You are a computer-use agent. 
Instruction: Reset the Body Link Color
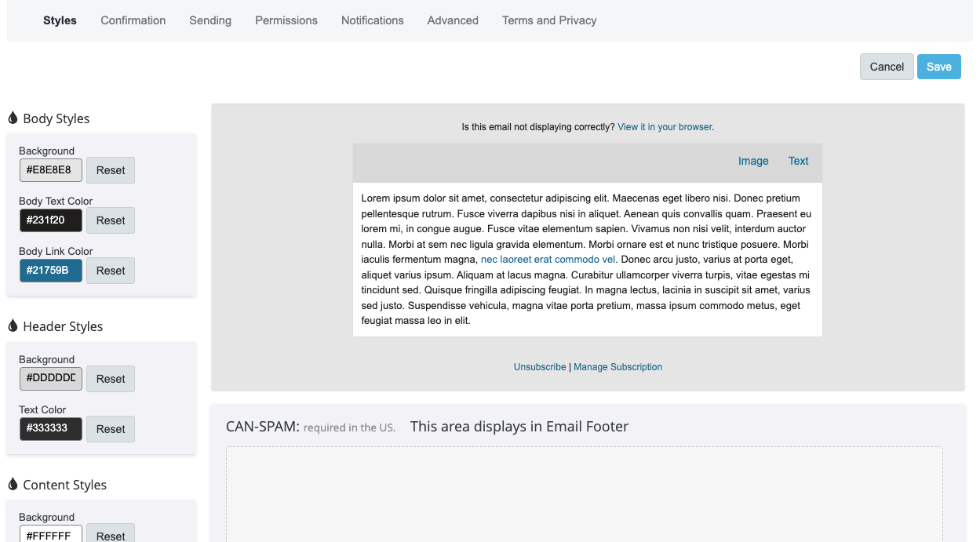[x=111, y=271]
